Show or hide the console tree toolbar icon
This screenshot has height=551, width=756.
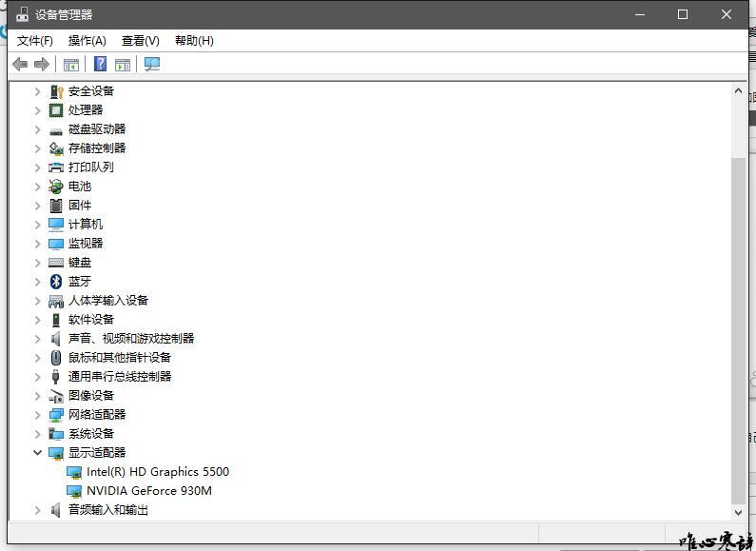(x=71, y=64)
